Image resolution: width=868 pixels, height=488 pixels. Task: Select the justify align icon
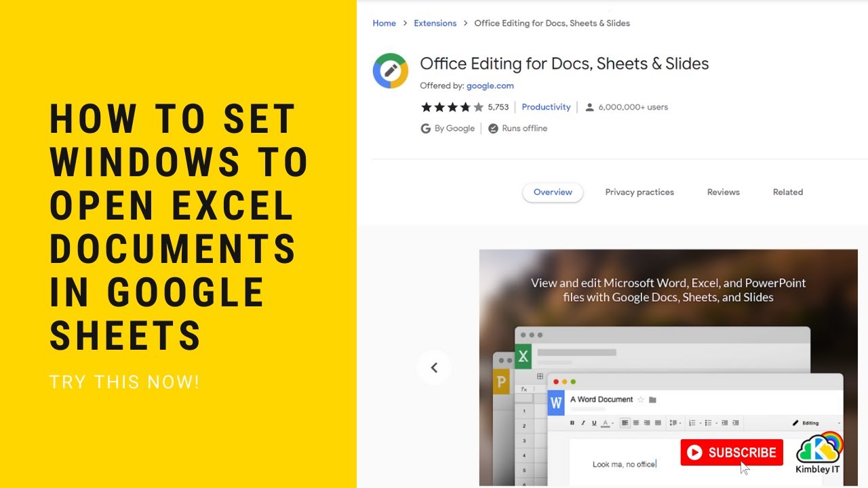[658, 423]
